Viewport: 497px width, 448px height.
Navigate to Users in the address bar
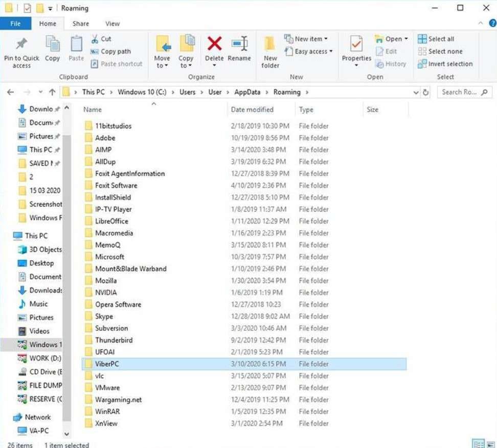pyautogui.click(x=187, y=92)
